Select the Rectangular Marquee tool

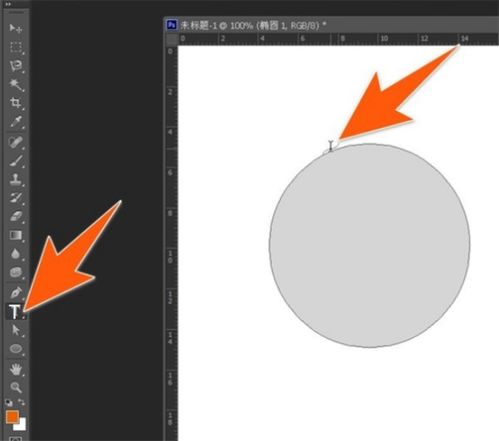[16, 47]
